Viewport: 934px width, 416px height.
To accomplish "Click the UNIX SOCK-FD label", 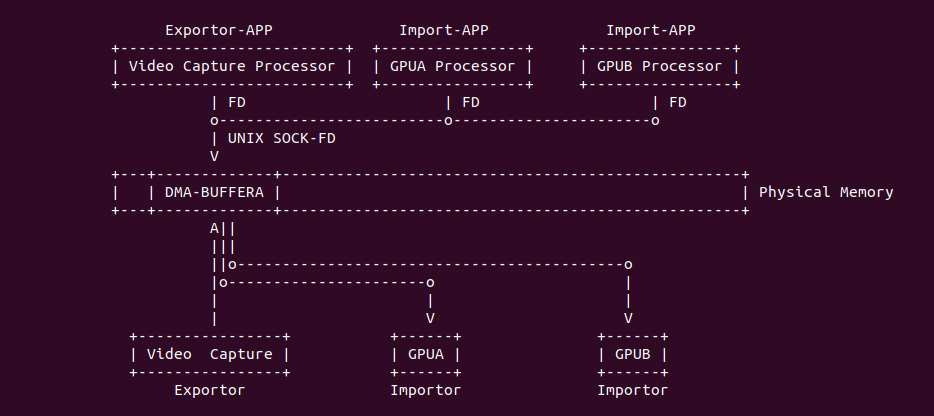I will pos(282,138).
